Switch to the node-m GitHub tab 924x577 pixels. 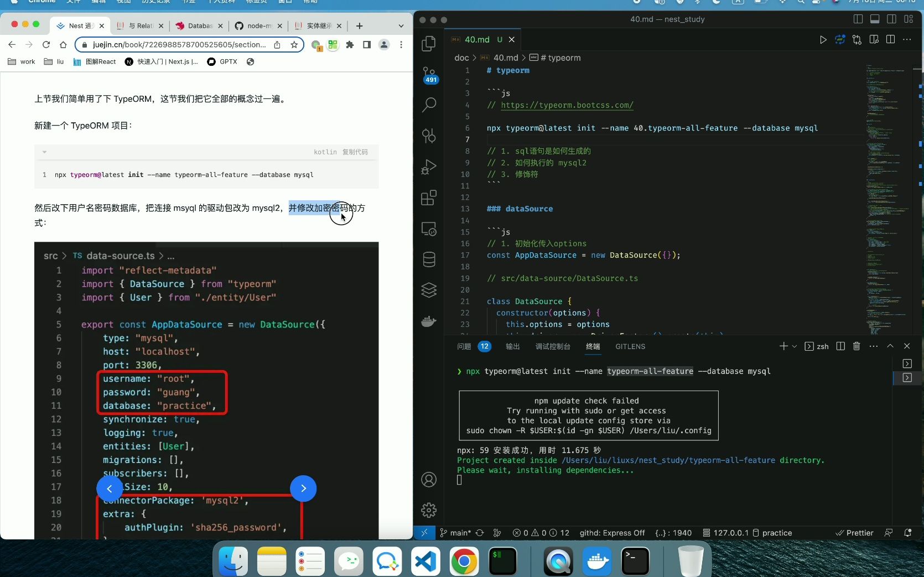click(258, 26)
